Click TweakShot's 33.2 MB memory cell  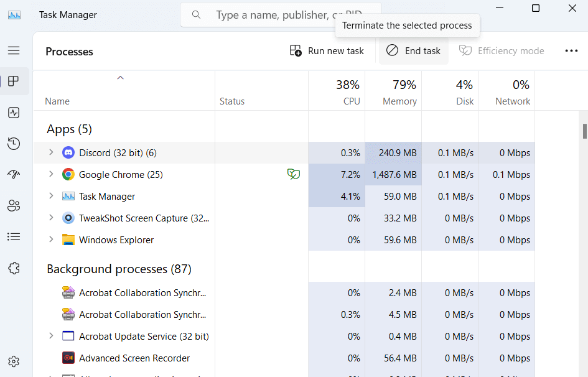393,218
